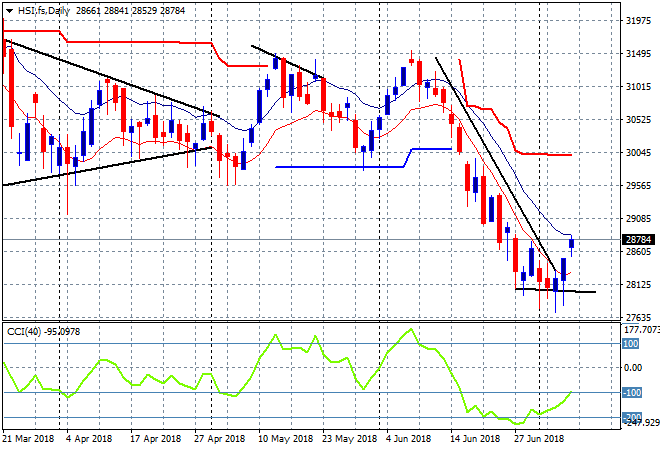Select the horizontal black support line near 28125
The width and height of the screenshot is (660, 450).
pyautogui.click(x=555, y=290)
